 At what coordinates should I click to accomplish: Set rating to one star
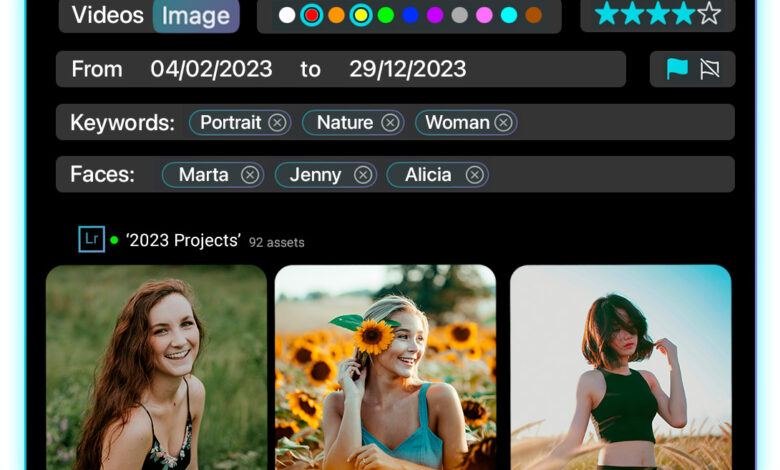[x=607, y=13]
